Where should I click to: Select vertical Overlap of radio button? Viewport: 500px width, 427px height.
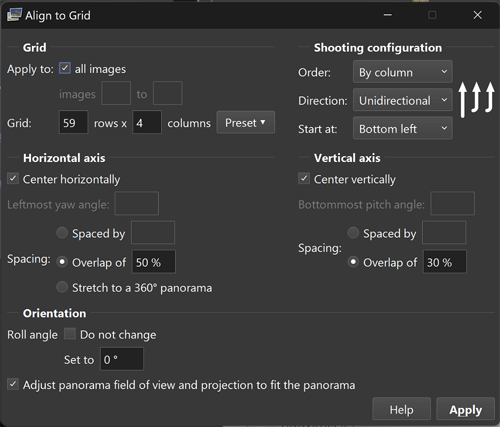[353, 262]
